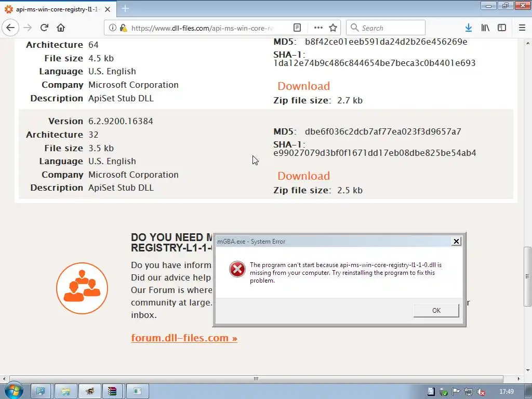Image resolution: width=532 pixels, height=399 pixels.
Task: Click the orange community forum icon
Action: 82,288
